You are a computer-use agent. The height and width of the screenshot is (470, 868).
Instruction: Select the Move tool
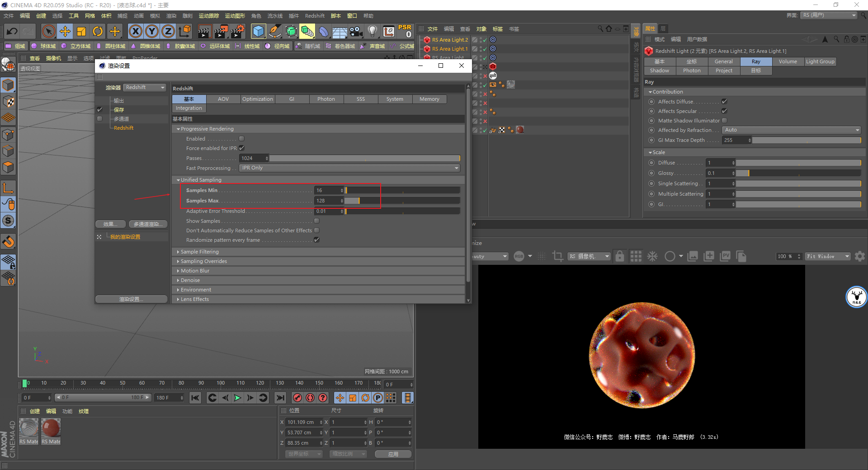coord(65,31)
